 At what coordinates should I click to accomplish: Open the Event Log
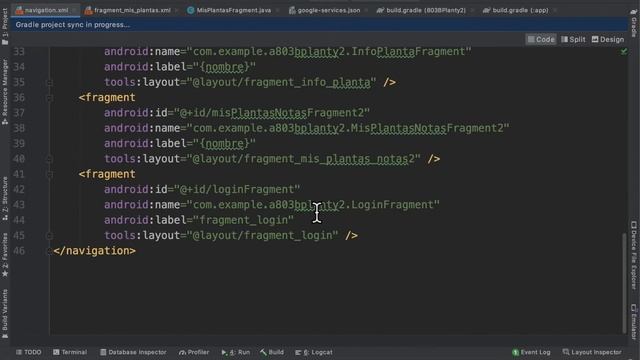[x=531, y=352]
